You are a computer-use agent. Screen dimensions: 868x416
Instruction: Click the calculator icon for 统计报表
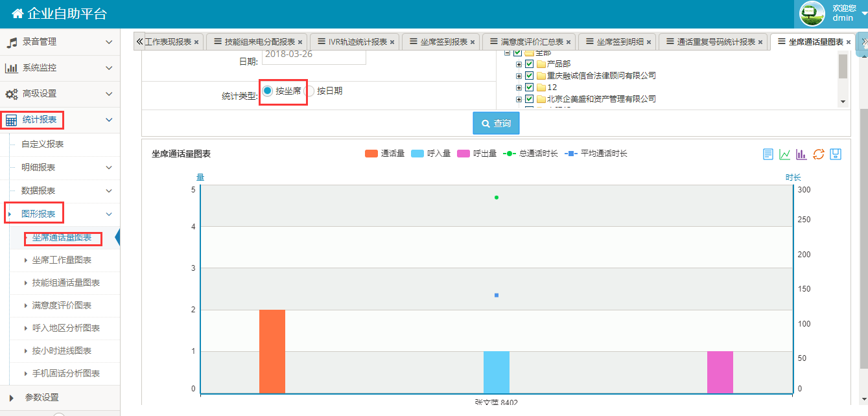pos(12,120)
